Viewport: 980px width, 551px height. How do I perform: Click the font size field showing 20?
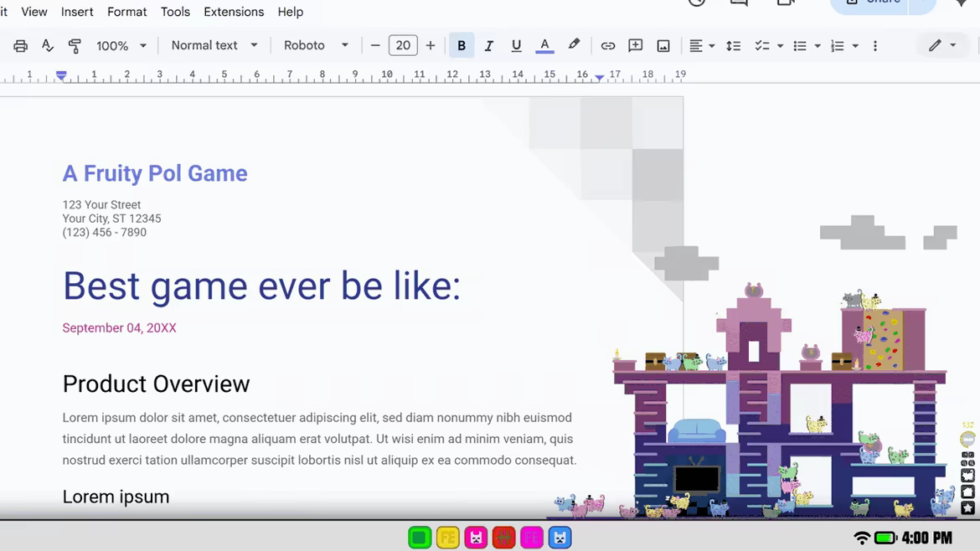(x=403, y=45)
